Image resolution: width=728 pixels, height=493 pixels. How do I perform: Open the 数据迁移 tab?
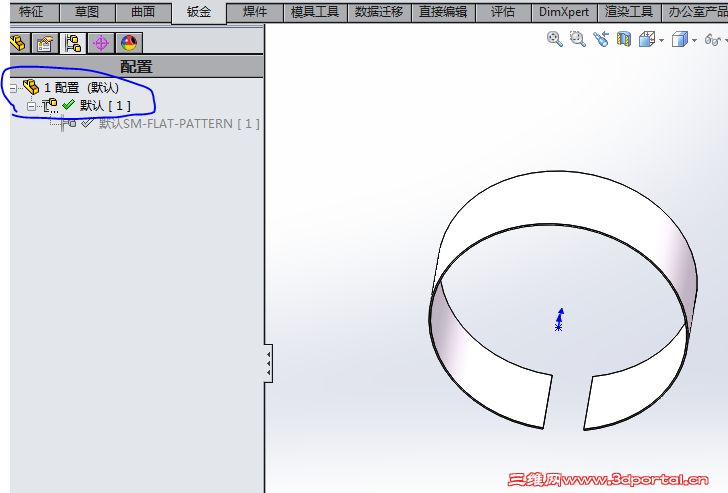point(379,12)
